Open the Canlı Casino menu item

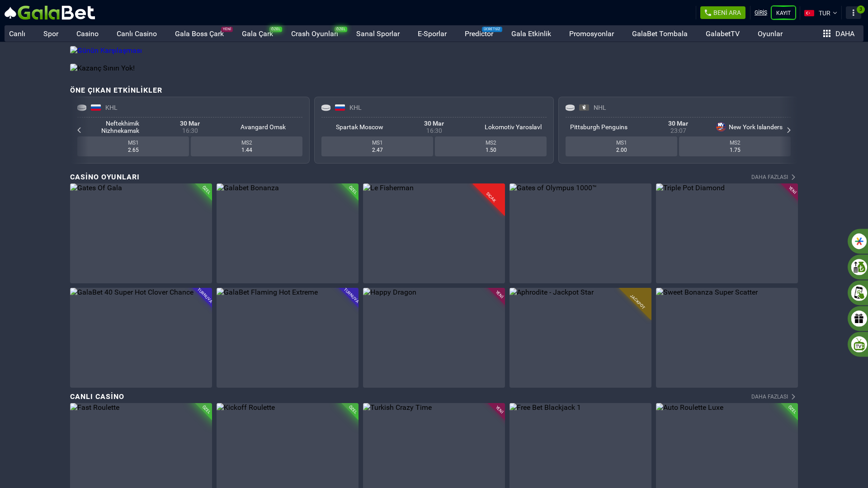coord(137,34)
